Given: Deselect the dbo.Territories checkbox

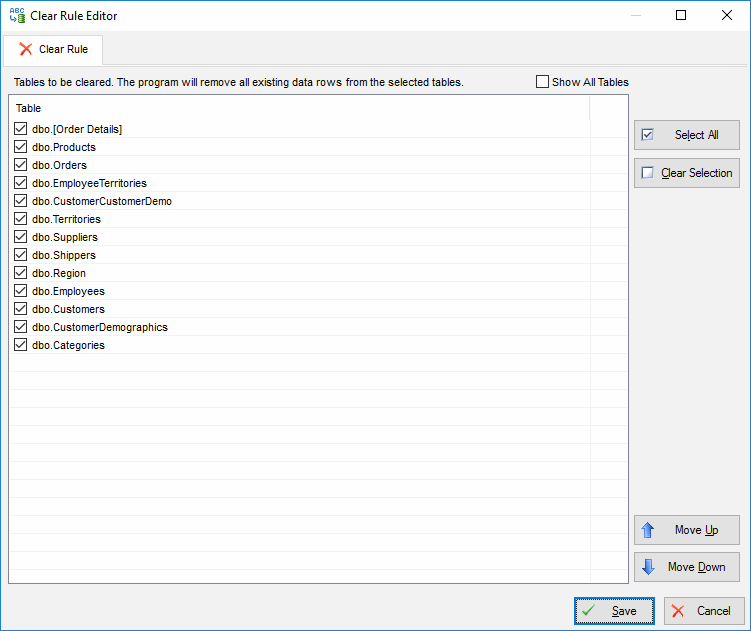Looking at the screenshot, I should [x=21, y=218].
